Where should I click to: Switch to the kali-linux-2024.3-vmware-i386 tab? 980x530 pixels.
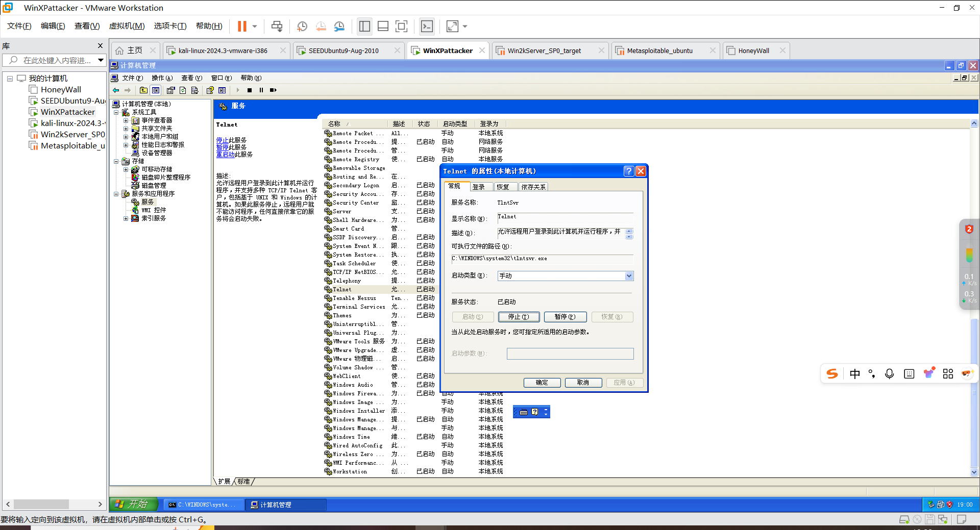point(223,51)
